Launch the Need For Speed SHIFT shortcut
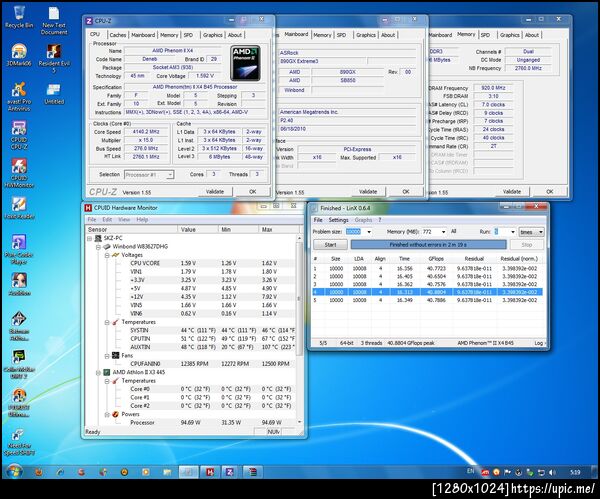 pos(19,442)
